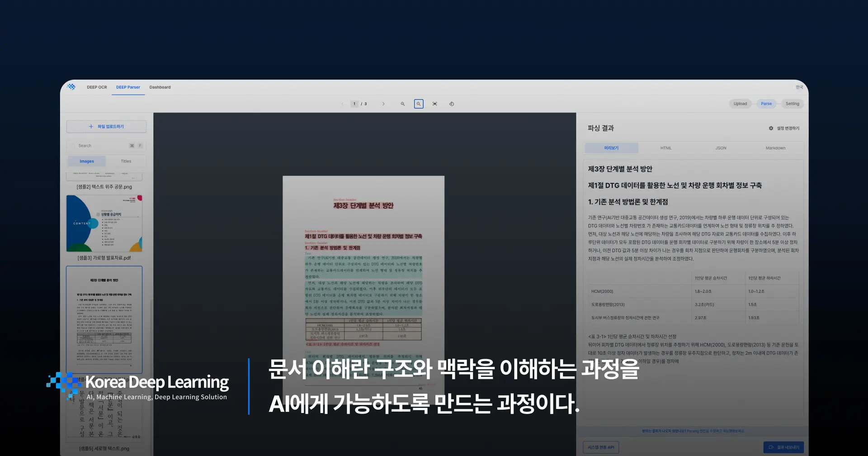The height and width of the screenshot is (456, 868).
Task: Click the 결과 내보내기 export button
Action: [x=783, y=447]
